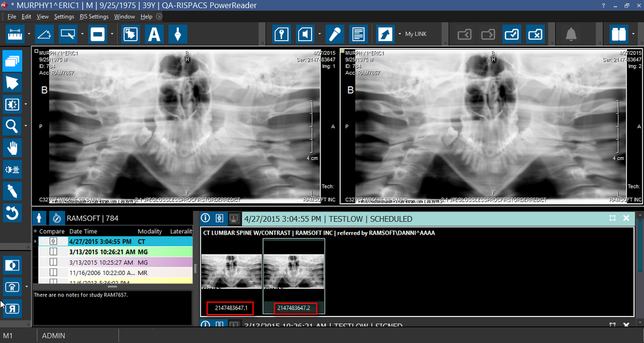Click the My LINK button
Image resolution: width=644 pixels, height=343 pixels.
[x=415, y=34]
